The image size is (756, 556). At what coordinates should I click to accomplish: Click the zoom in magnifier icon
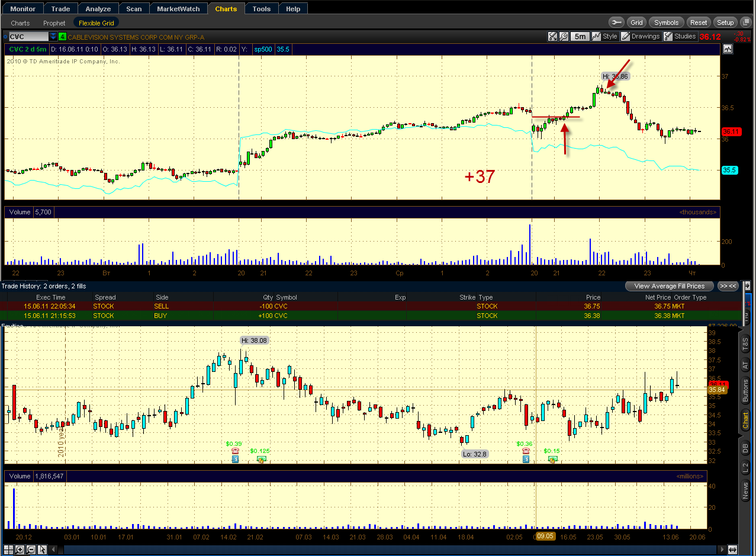pos(20,549)
